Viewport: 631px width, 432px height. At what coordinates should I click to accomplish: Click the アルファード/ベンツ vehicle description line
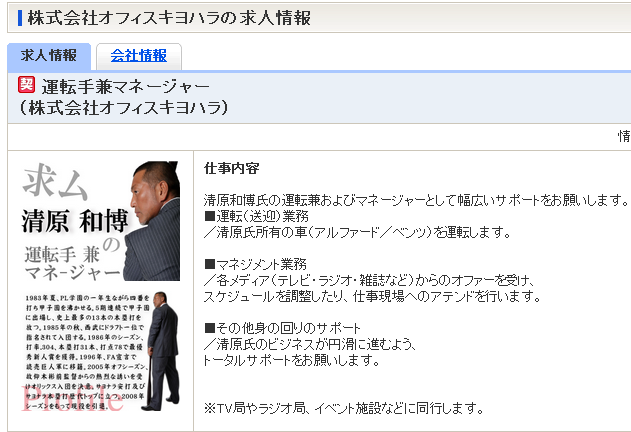coord(357,232)
